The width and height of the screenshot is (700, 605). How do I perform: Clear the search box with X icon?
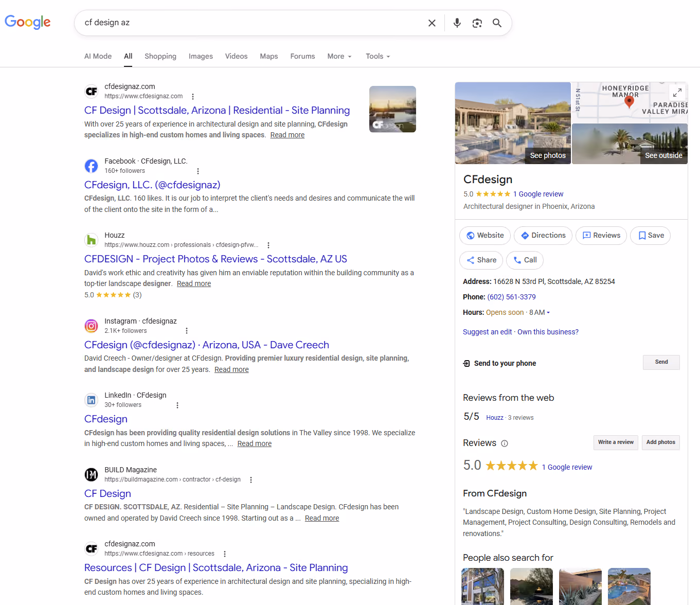click(x=432, y=23)
